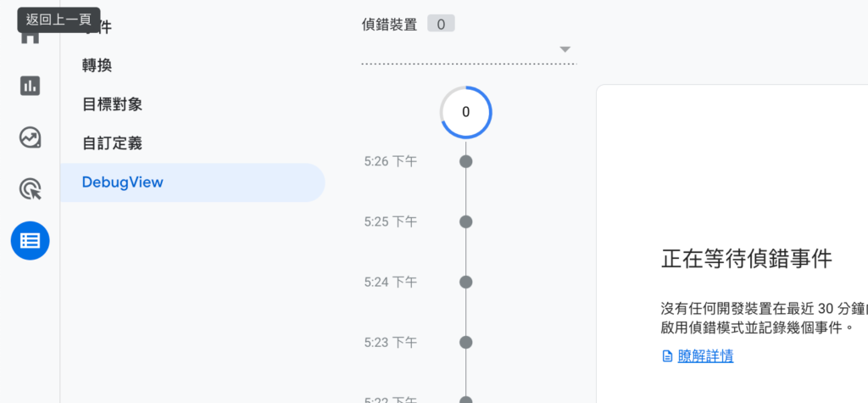Select the 5:23 下午 timeline dot
This screenshot has height=403, width=868.
(x=465, y=343)
